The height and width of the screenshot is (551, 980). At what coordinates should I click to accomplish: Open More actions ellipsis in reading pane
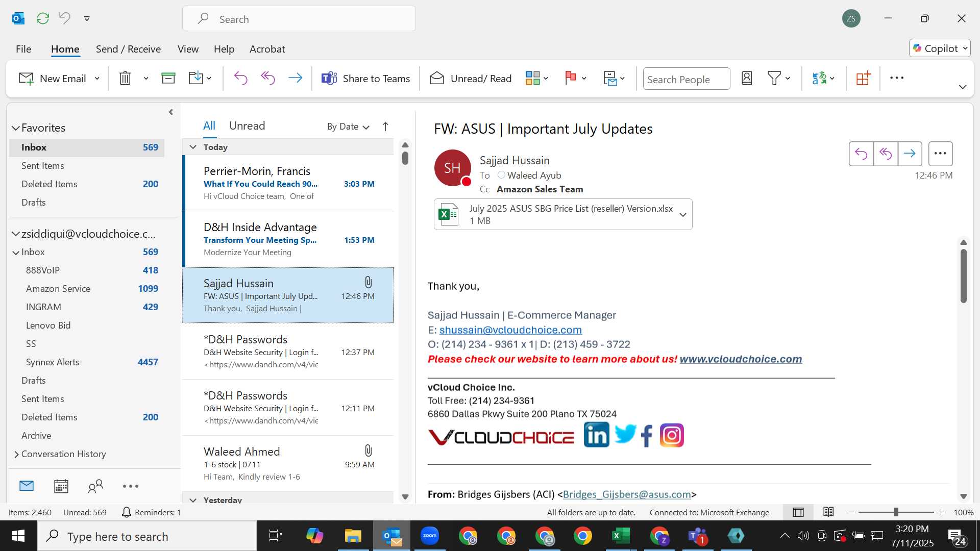tap(940, 154)
